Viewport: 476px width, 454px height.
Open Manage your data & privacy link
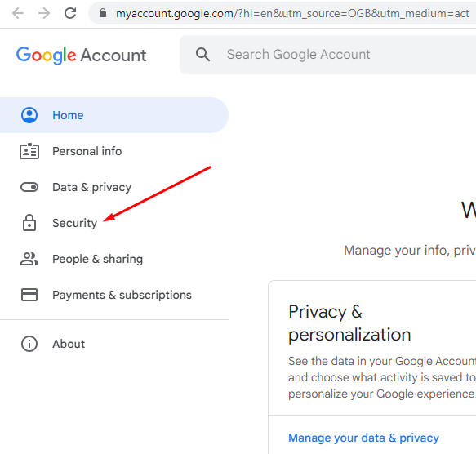tap(363, 438)
